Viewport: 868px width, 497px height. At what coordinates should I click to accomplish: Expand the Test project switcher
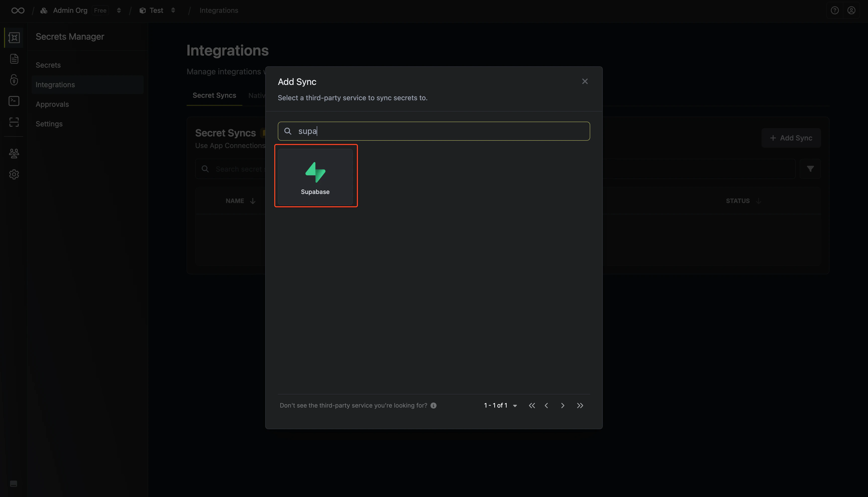173,11
